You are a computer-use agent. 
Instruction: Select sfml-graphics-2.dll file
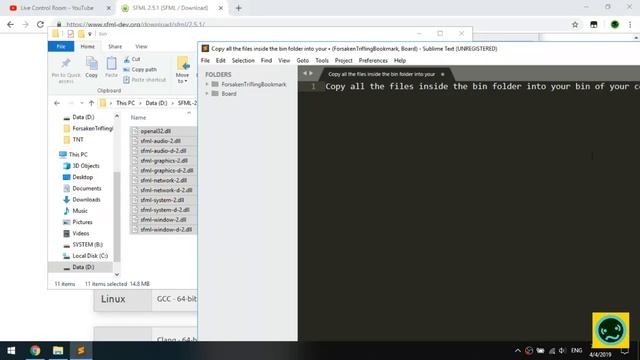pyautogui.click(x=163, y=160)
